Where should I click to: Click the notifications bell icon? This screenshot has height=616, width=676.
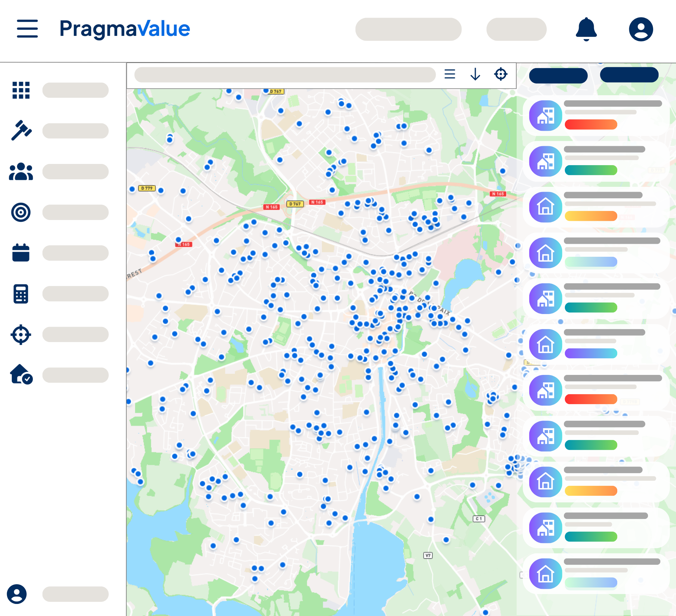point(586,29)
